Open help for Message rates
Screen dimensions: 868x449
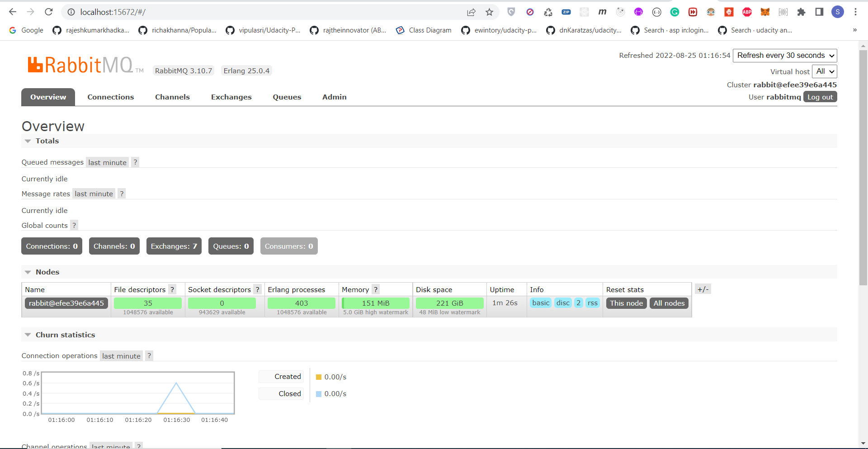[x=122, y=194]
